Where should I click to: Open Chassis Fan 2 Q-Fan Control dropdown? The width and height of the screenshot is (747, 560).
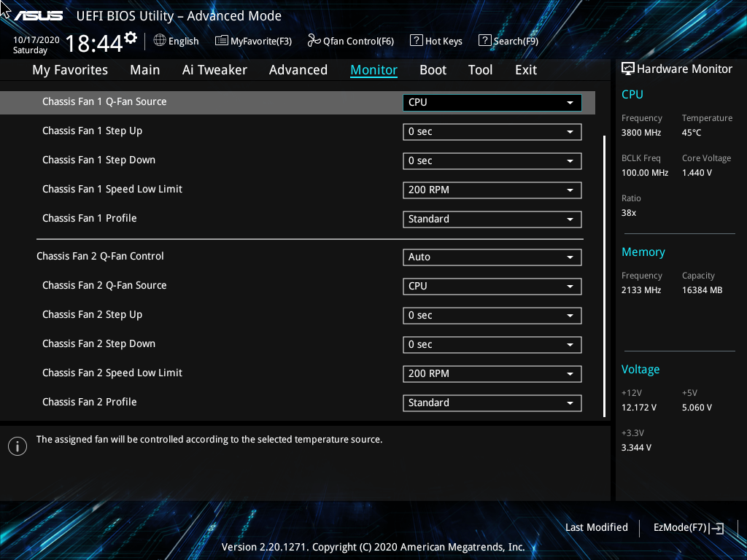(x=492, y=257)
